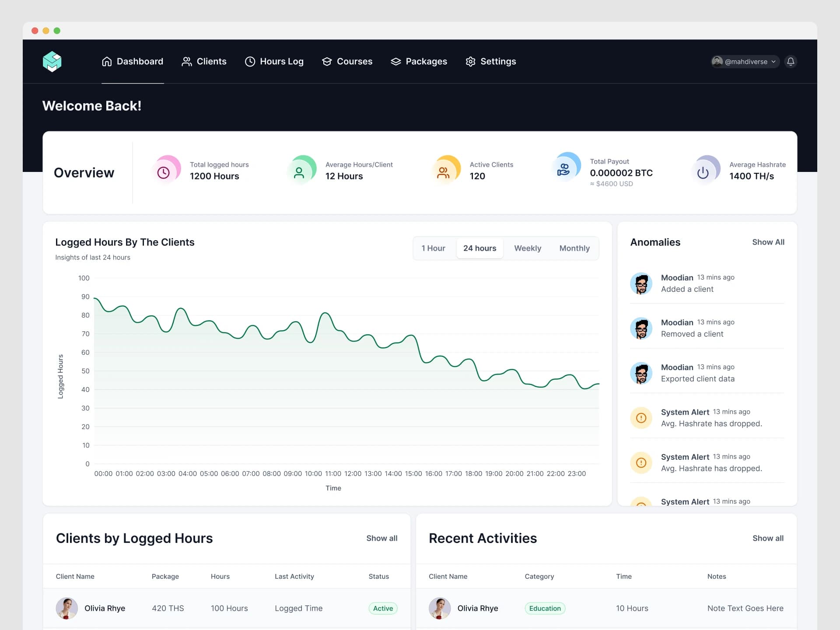The image size is (840, 630).
Task: Click the second System Alert warning icon
Action: [641, 462]
